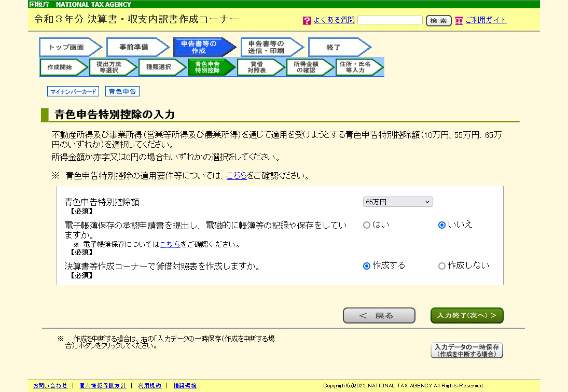568x392 pixels.
Task: Click the 青色申告 badge
Action: [122, 91]
